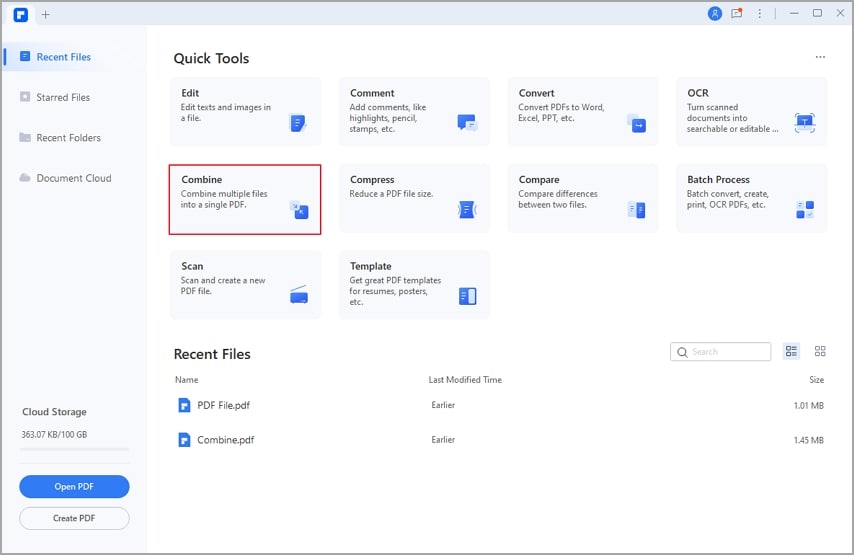854x555 pixels.
Task: Open the Comment card title
Action: [x=372, y=93]
